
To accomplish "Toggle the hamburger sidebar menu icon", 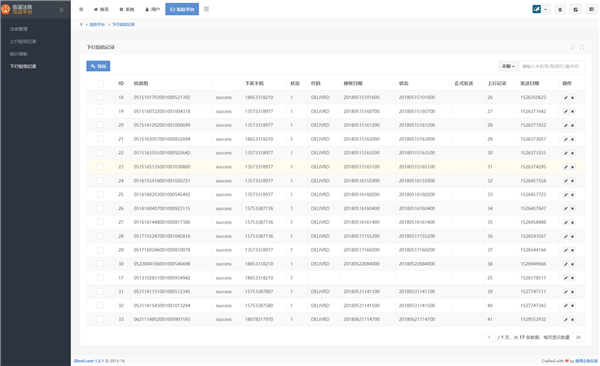I will point(81,9).
